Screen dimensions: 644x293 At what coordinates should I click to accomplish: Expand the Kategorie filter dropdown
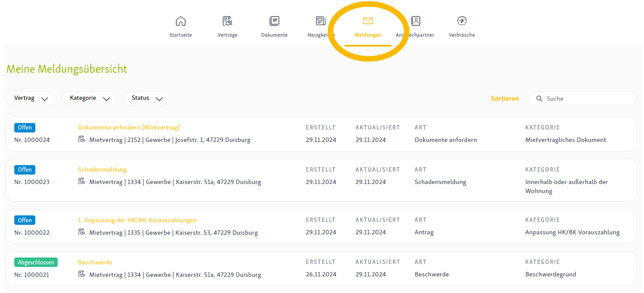[89, 98]
